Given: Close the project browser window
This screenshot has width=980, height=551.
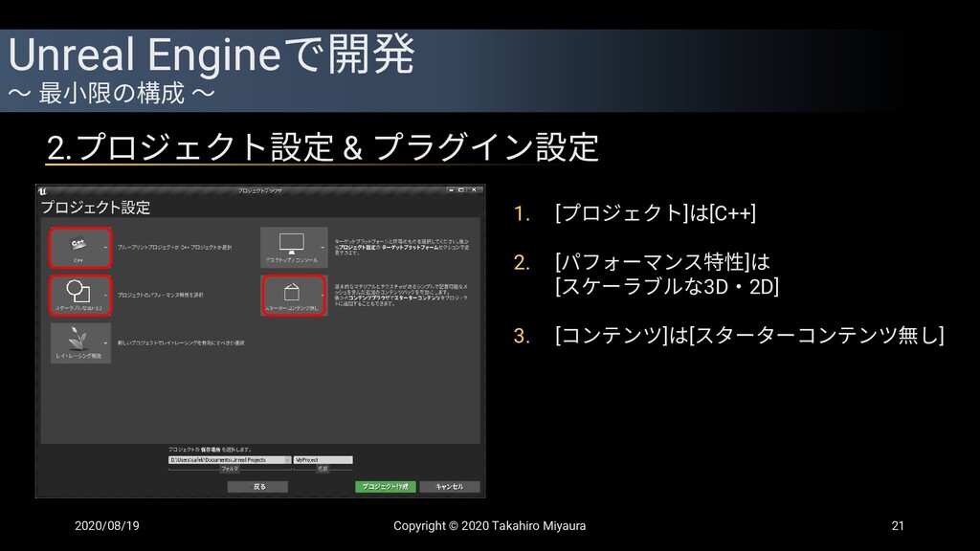Looking at the screenshot, I should coord(474,190).
